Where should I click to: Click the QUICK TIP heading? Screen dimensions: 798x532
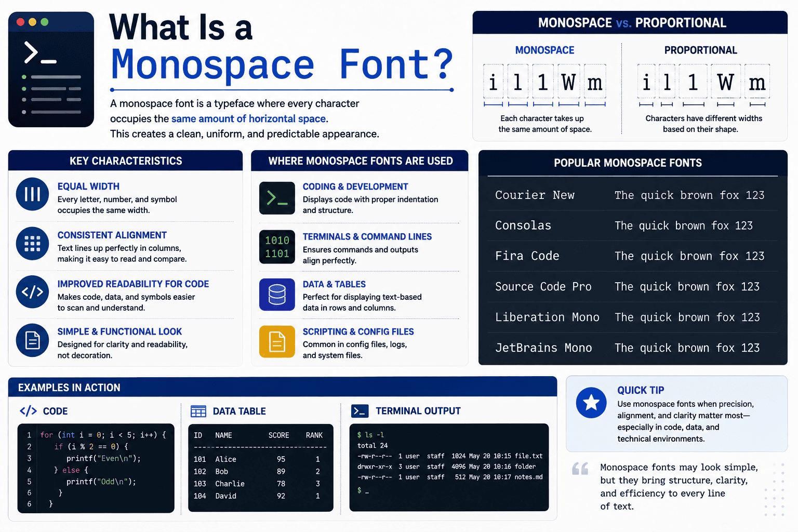(641, 390)
